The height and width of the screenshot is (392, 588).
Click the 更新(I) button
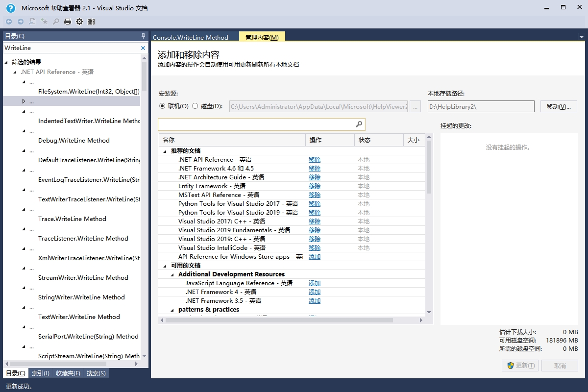click(520, 366)
